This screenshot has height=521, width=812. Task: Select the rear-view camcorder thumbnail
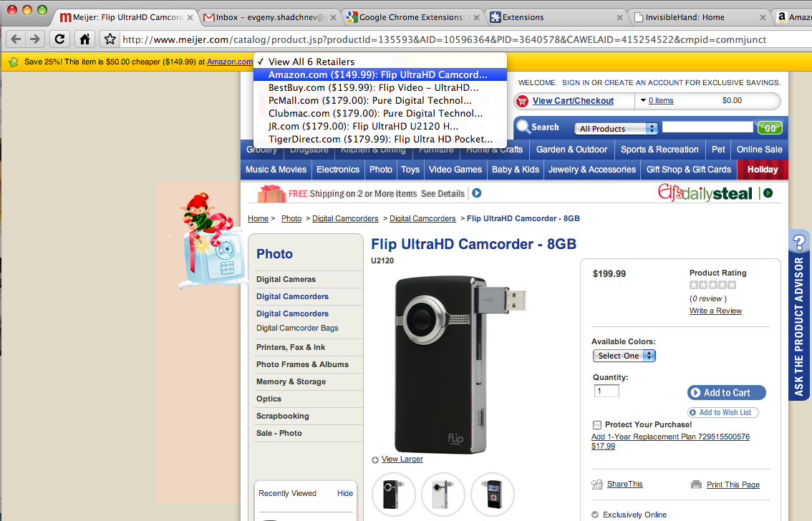[492, 494]
